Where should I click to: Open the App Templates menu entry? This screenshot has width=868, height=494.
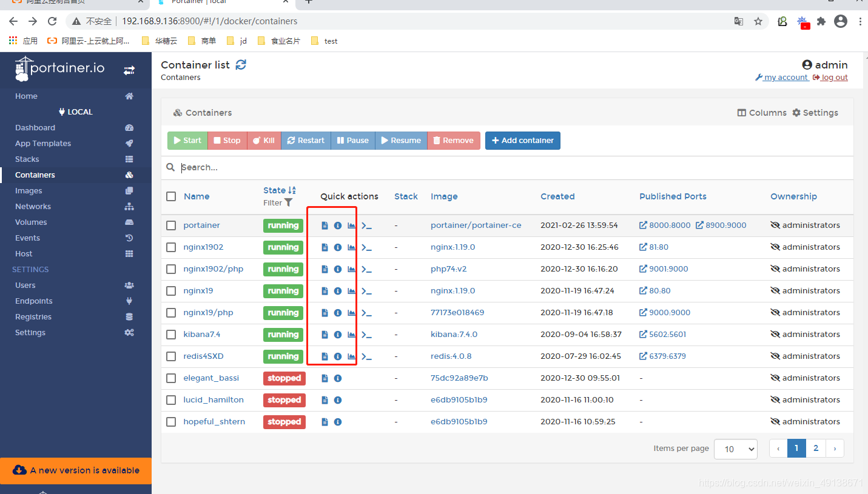click(x=42, y=143)
